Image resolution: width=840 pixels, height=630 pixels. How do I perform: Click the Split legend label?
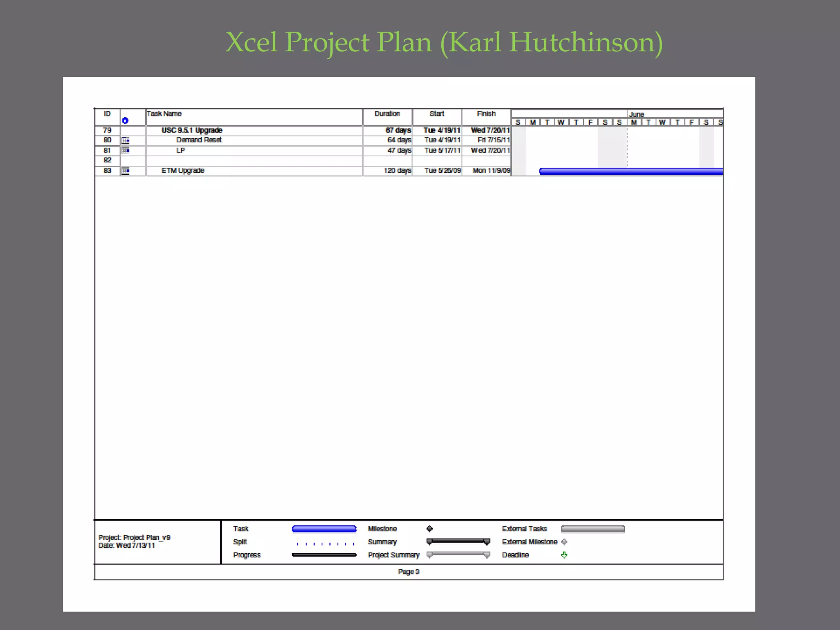[240, 542]
